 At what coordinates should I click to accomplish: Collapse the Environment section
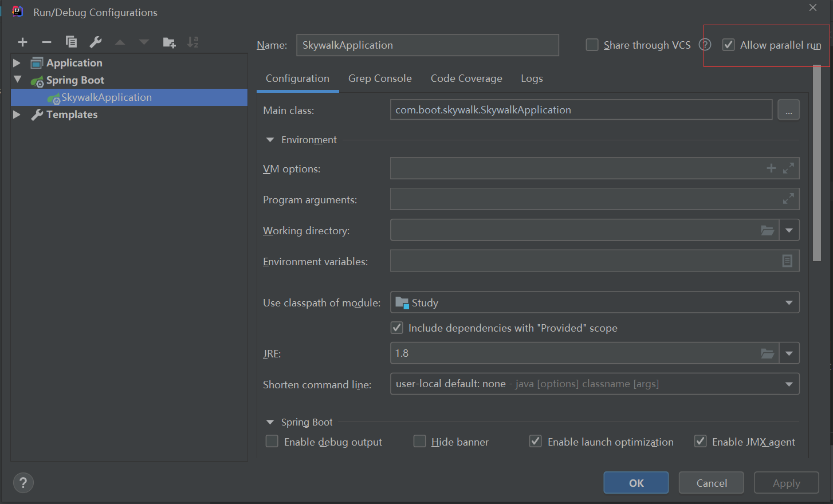coord(270,140)
